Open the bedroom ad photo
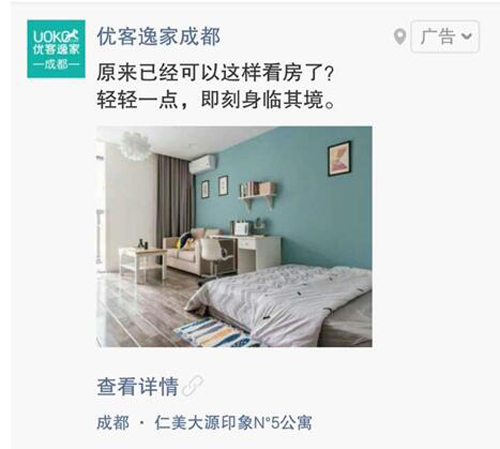Viewport: 500px width, 449px height. click(x=234, y=236)
